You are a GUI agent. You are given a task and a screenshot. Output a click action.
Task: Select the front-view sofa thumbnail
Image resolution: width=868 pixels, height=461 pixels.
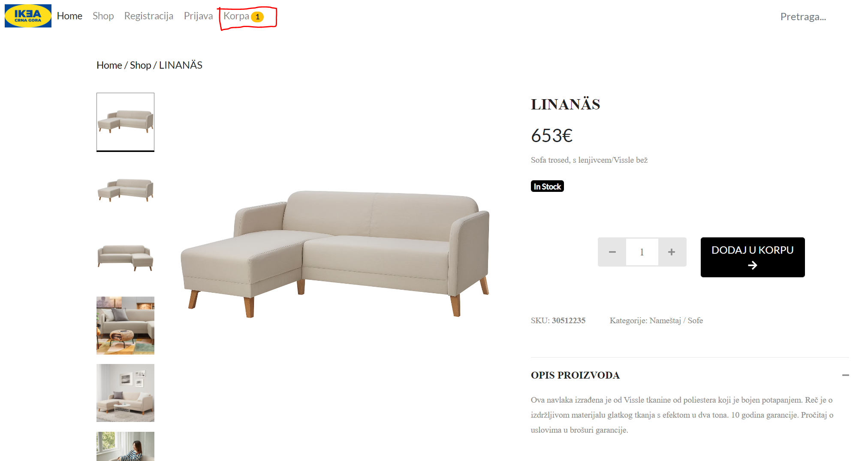tap(125, 258)
